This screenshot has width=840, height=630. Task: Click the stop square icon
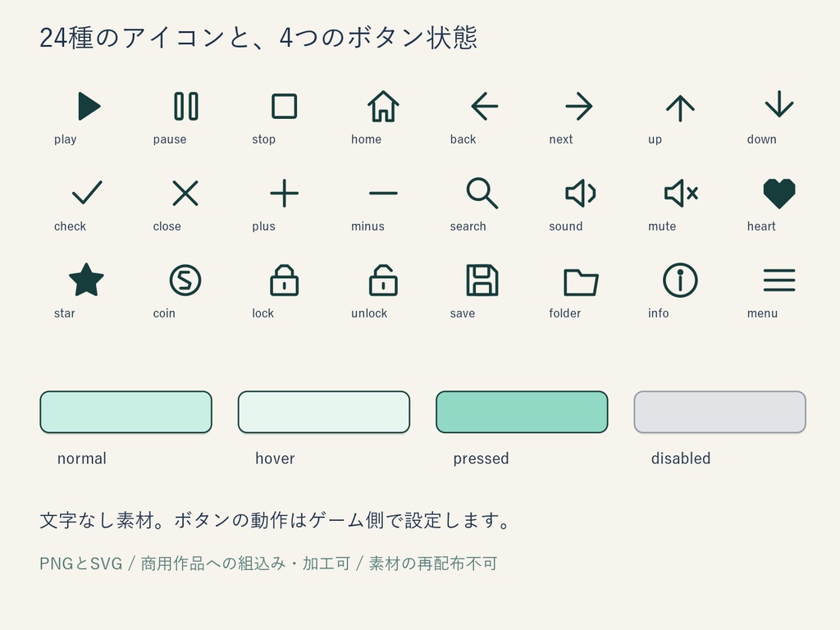tap(285, 106)
